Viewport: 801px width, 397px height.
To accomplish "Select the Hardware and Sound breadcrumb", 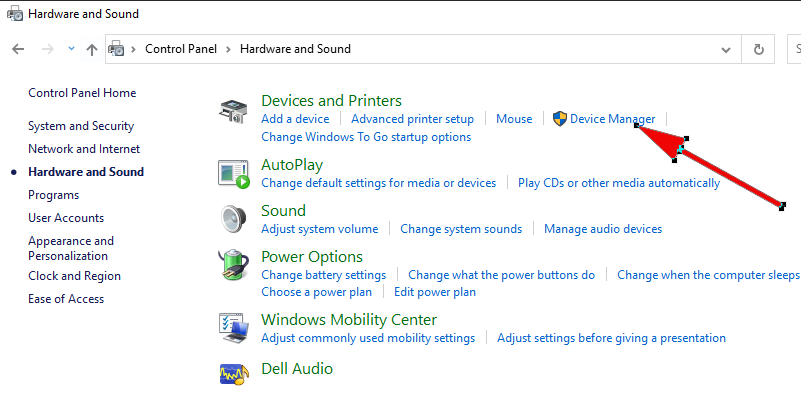I will tap(295, 49).
